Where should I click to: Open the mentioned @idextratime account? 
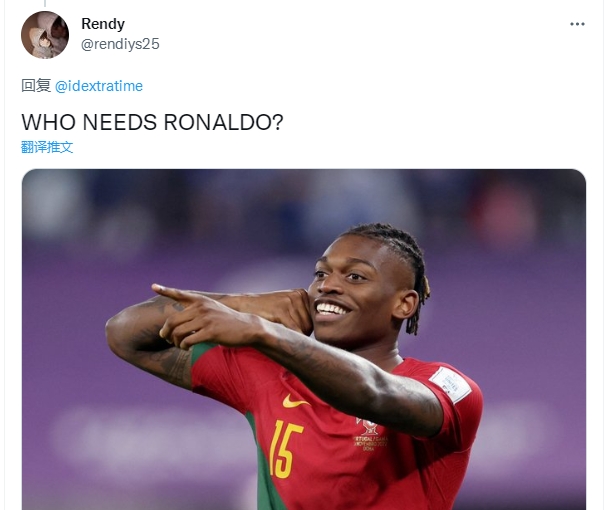(99, 86)
